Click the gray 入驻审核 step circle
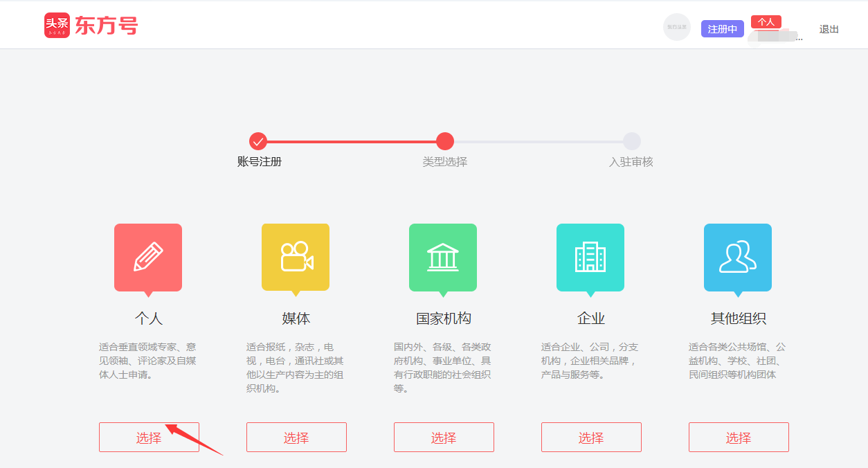The image size is (868, 468). point(631,141)
